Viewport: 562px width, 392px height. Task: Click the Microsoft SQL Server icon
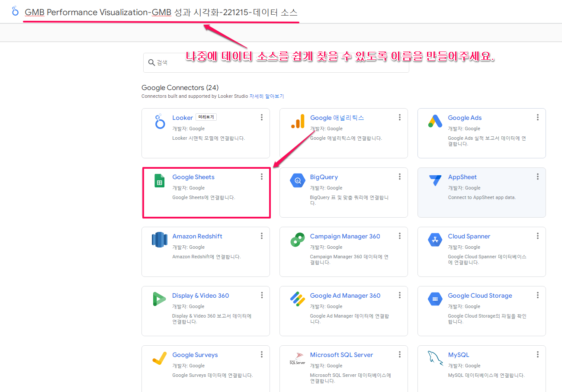click(x=298, y=358)
